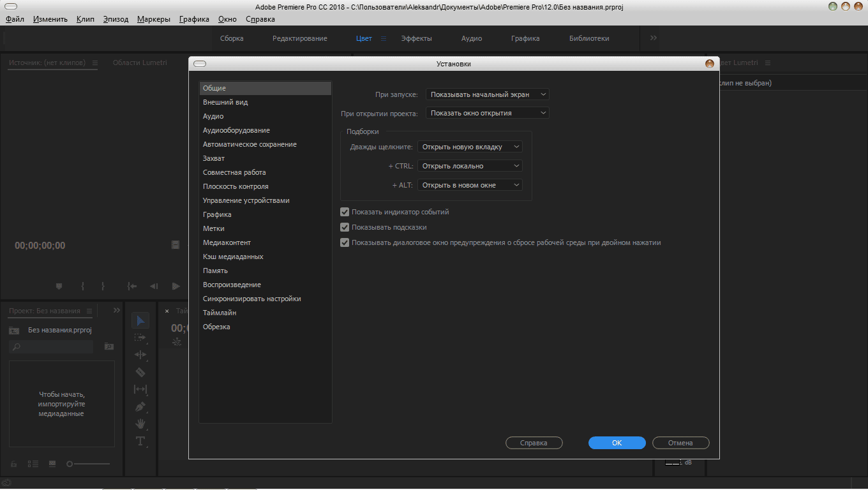Open the 'При запуске' dropdown
This screenshot has height=490, width=868.
point(487,94)
